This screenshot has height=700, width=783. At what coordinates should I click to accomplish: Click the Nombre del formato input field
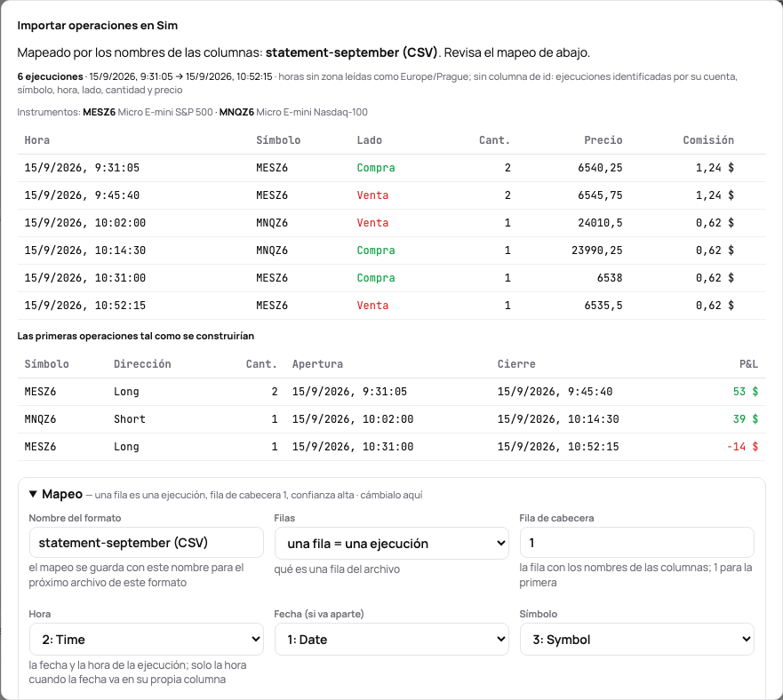(147, 542)
